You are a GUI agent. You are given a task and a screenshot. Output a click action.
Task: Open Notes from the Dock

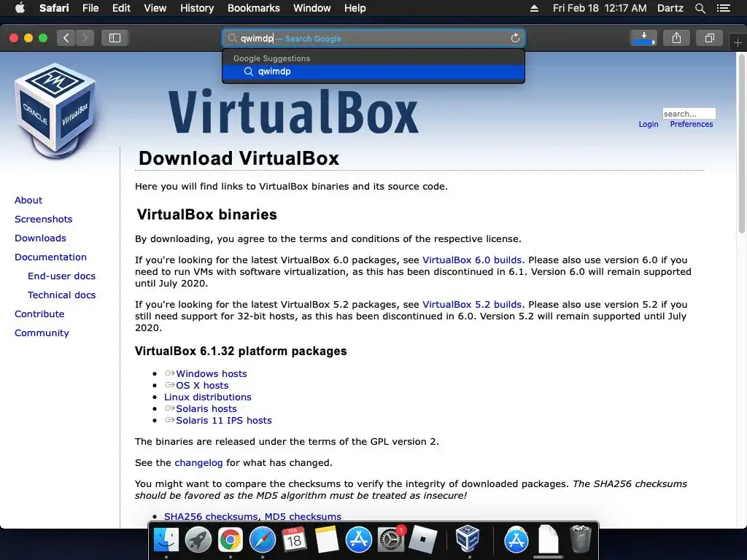pyautogui.click(x=327, y=540)
